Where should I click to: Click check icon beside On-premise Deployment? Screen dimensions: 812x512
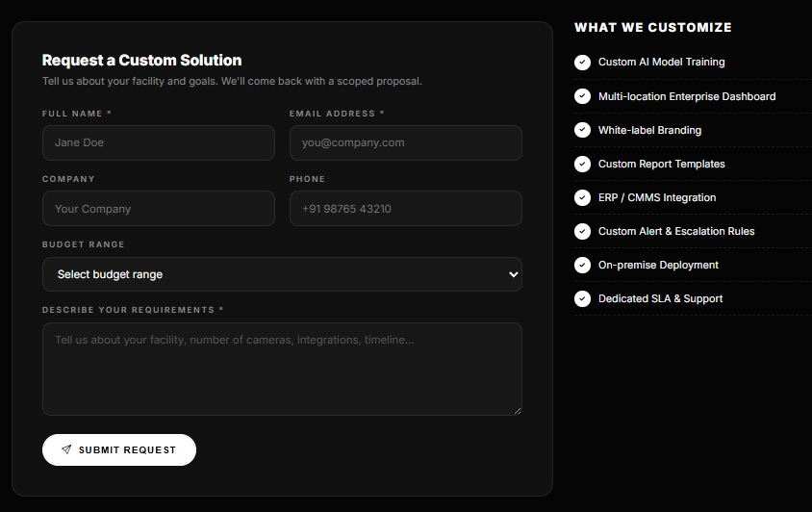tap(583, 265)
